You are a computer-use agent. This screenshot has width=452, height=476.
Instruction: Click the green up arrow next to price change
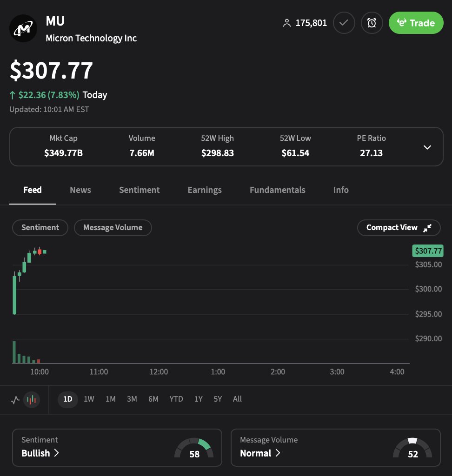coord(12,95)
